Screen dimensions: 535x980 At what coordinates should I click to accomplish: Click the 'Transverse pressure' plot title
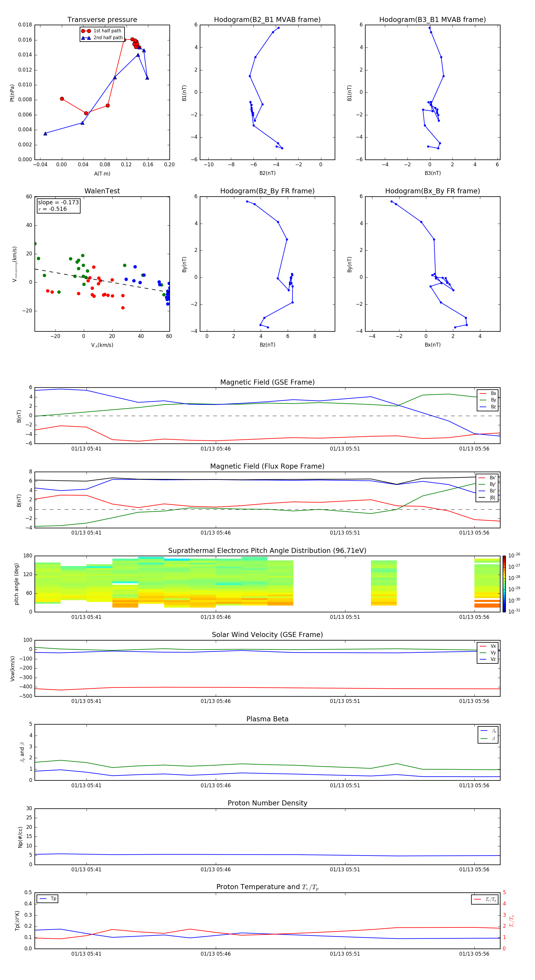tap(102, 19)
